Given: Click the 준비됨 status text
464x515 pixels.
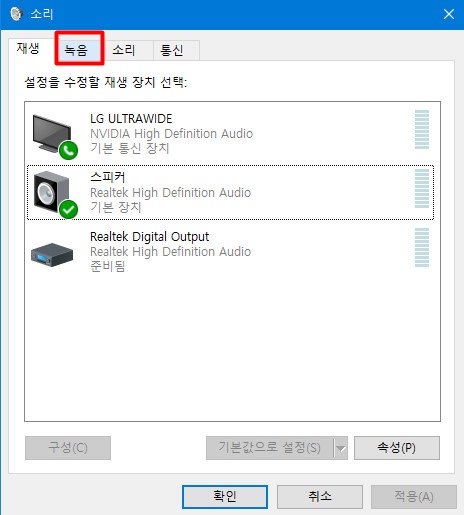Looking at the screenshot, I should click(108, 266).
